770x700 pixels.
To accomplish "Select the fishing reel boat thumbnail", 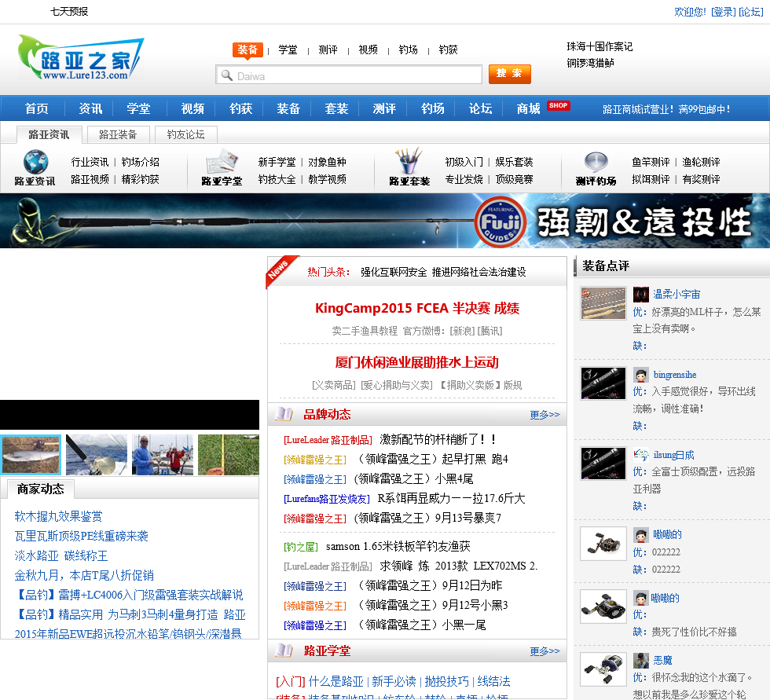I will (x=96, y=455).
